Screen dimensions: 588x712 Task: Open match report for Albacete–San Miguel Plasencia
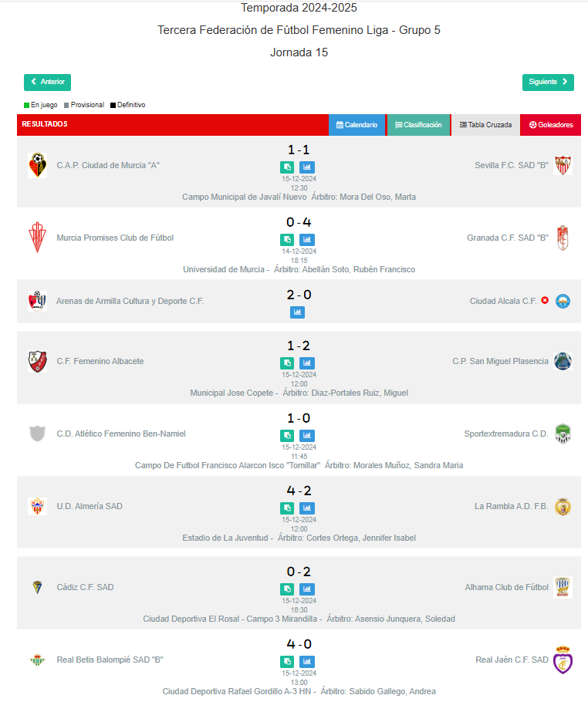coord(287,363)
